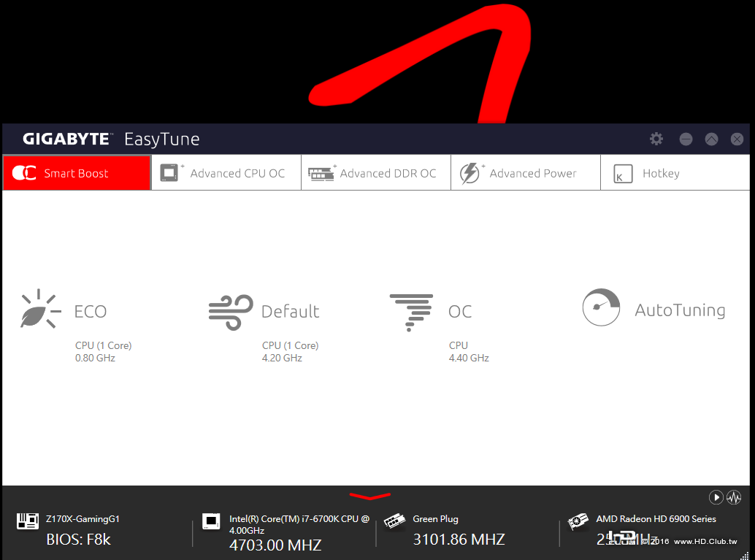The image size is (755, 560).
Task: Open the Advanced DDR OC tab
Action: click(x=376, y=173)
